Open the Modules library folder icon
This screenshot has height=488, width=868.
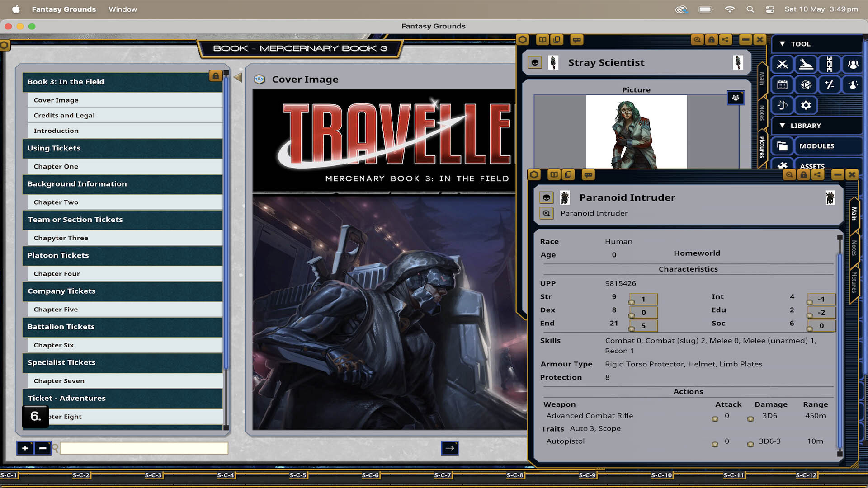coord(782,146)
